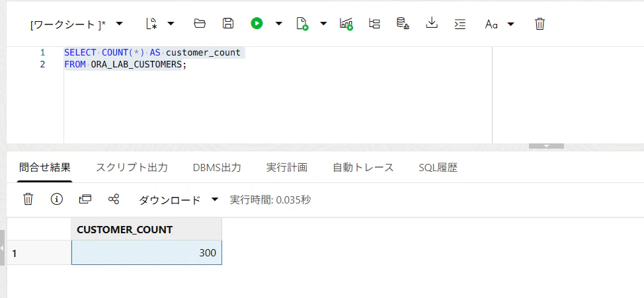Click the download editor content icon
Image resolution: width=644 pixels, height=298 pixels.
pyautogui.click(x=431, y=23)
